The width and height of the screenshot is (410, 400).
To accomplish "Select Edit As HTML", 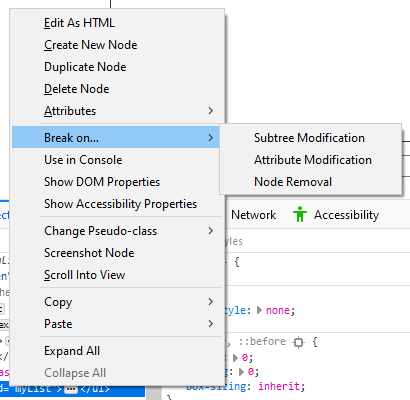I will point(79,23).
